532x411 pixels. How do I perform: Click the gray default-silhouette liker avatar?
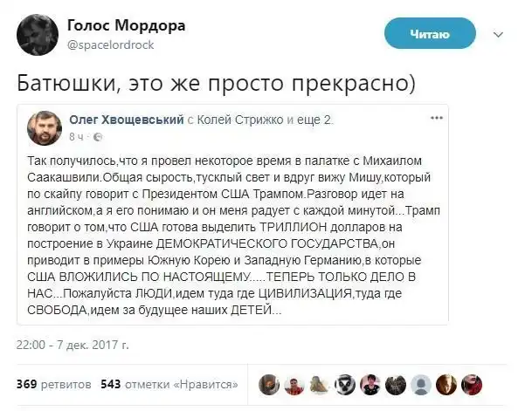(421, 384)
